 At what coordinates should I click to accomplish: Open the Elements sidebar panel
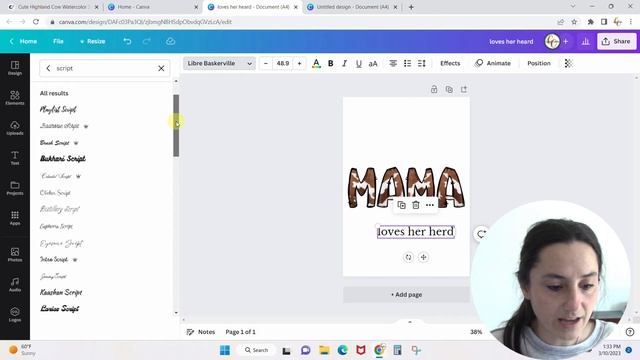click(x=15, y=98)
